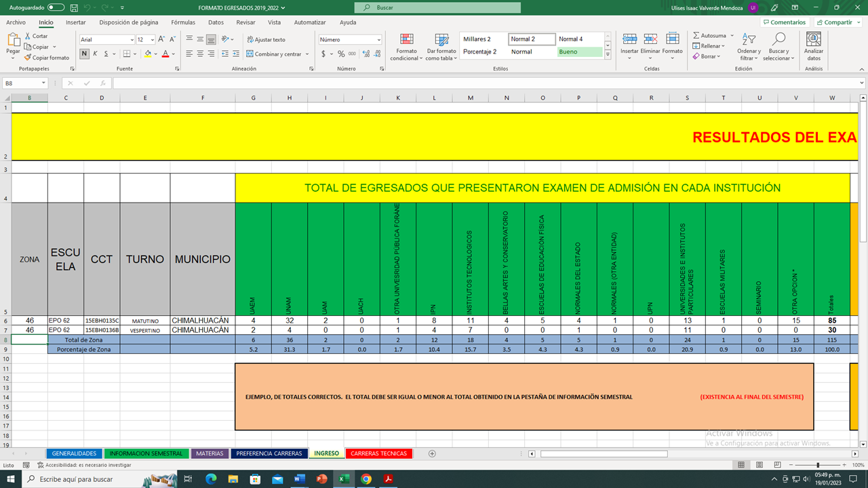This screenshot has width=868, height=488.
Task: Click the Ordenar y filtrar icon
Action: [749, 39]
